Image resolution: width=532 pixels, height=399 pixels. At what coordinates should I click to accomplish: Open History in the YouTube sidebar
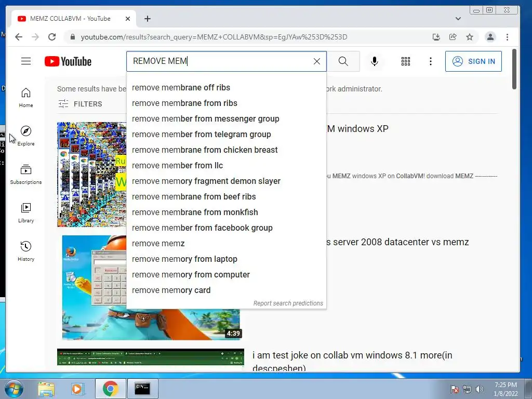point(26,251)
